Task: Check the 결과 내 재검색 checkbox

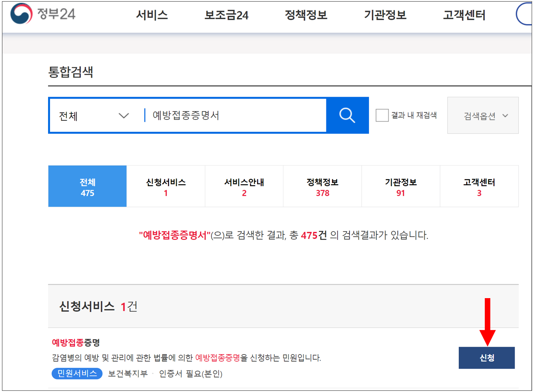Action: click(x=382, y=115)
